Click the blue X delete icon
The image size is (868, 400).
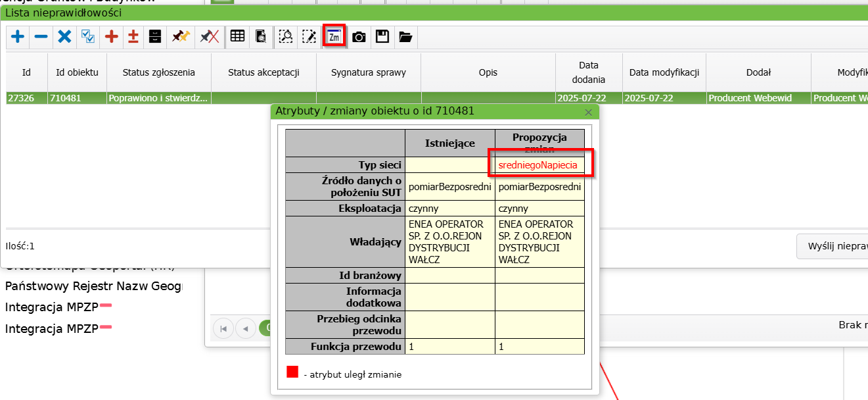pyautogui.click(x=64, y=37)
